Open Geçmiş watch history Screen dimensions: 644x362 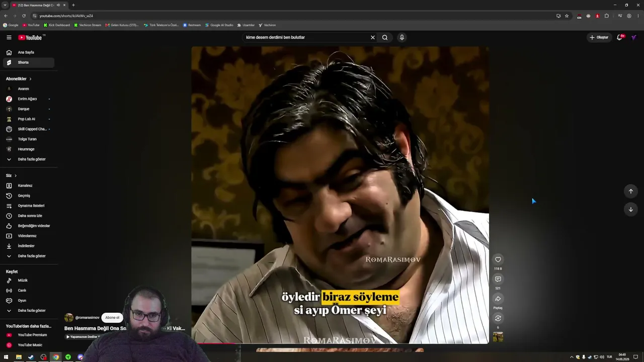(x=29, y=196)
